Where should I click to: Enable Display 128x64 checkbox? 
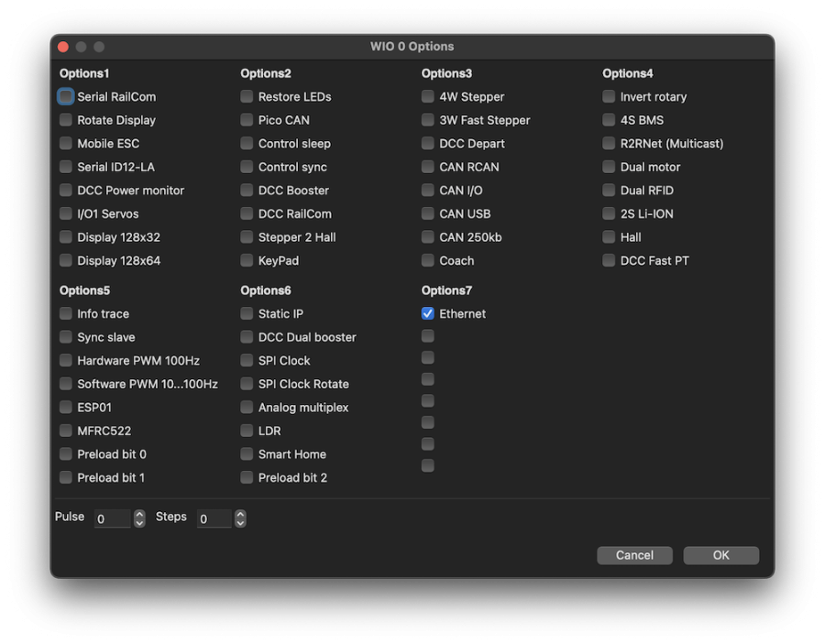pyautogui.click(x=66, y=260)
